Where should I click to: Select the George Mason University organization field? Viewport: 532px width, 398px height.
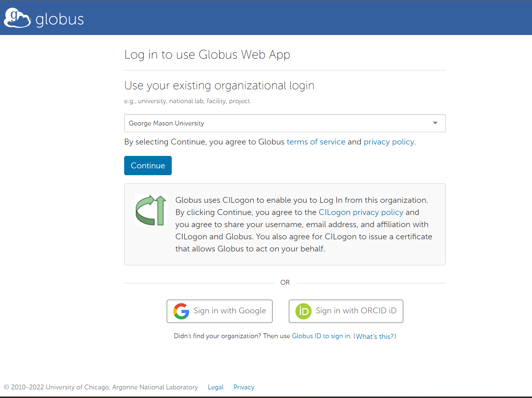tap(285, 123)
